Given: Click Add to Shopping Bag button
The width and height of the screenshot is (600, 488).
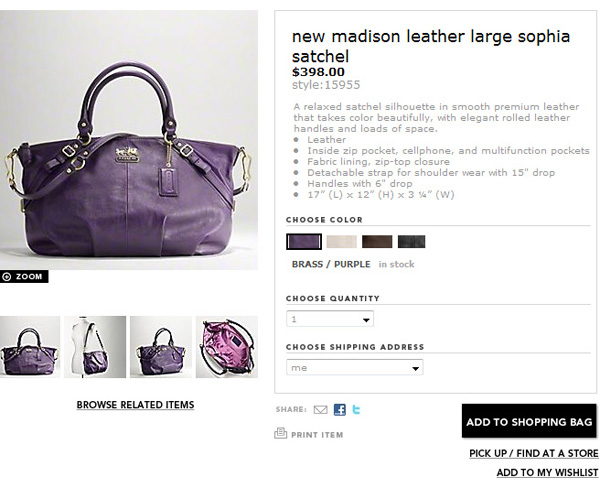Looking at the screenshot, I should point(529,421).
